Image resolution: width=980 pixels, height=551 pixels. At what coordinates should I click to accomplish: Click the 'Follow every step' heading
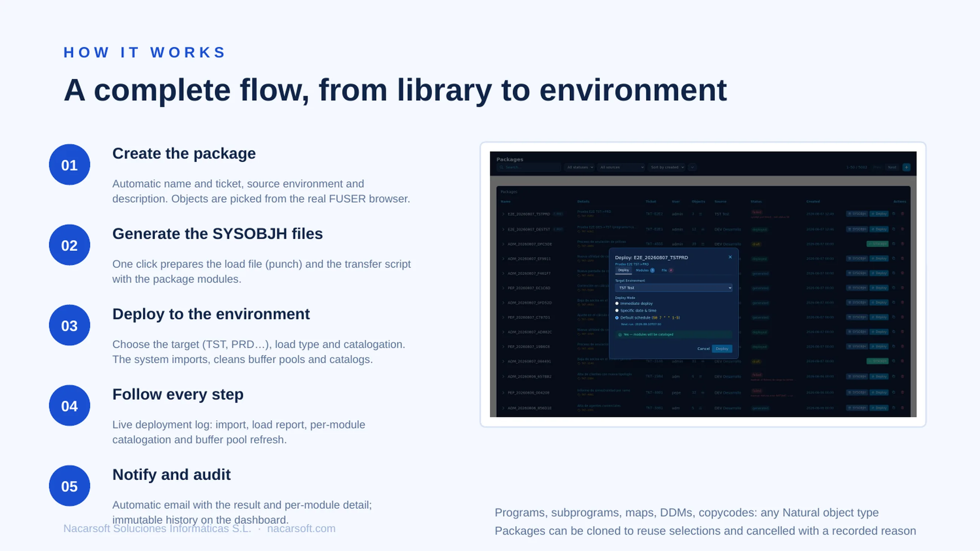(178, 394)
